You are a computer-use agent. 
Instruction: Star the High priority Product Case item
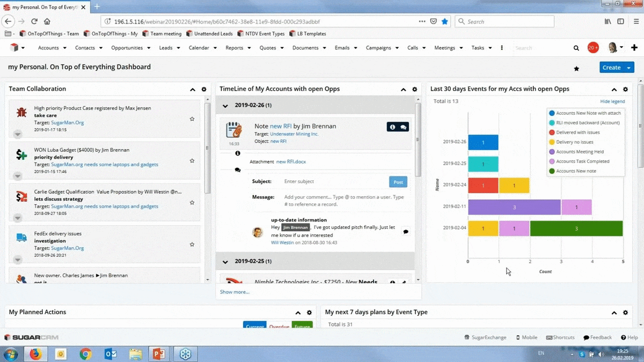pos(192,119)
